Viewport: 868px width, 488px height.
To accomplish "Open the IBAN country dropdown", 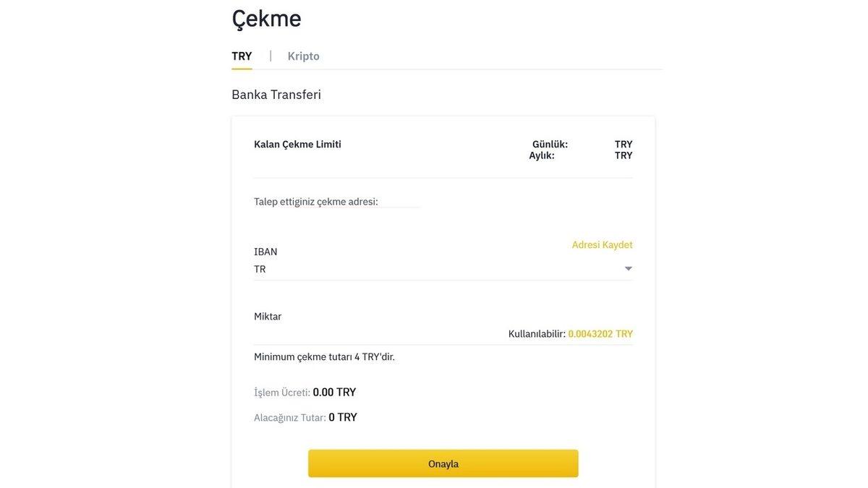I will [x=441, y=267].
